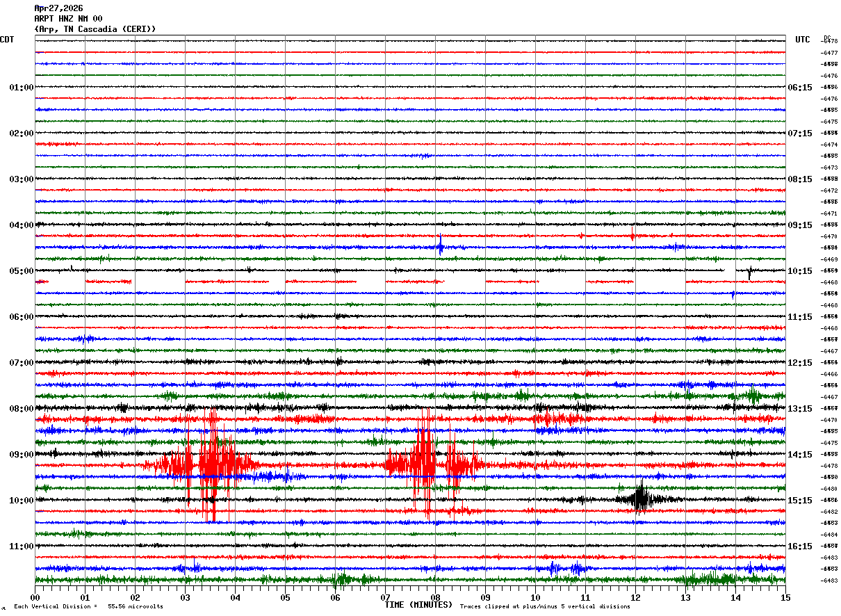The image size is (841, 616).
Task: Click minute 04 on the time axis
Action: 235,597
